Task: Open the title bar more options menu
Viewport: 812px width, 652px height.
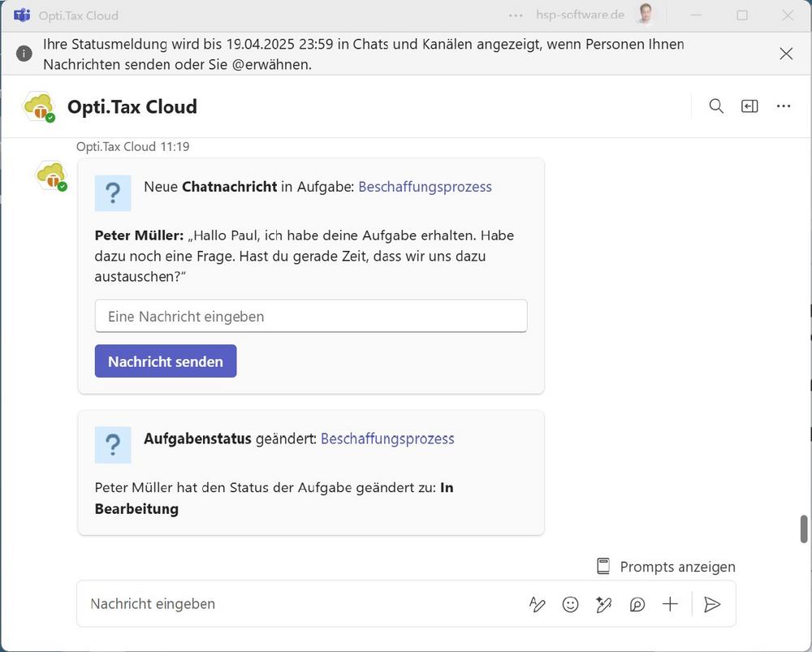Action: click(516, 15)
